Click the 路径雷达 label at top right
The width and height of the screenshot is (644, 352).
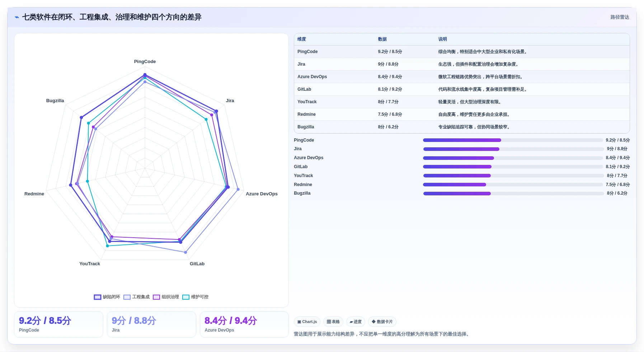coord(620,17)
